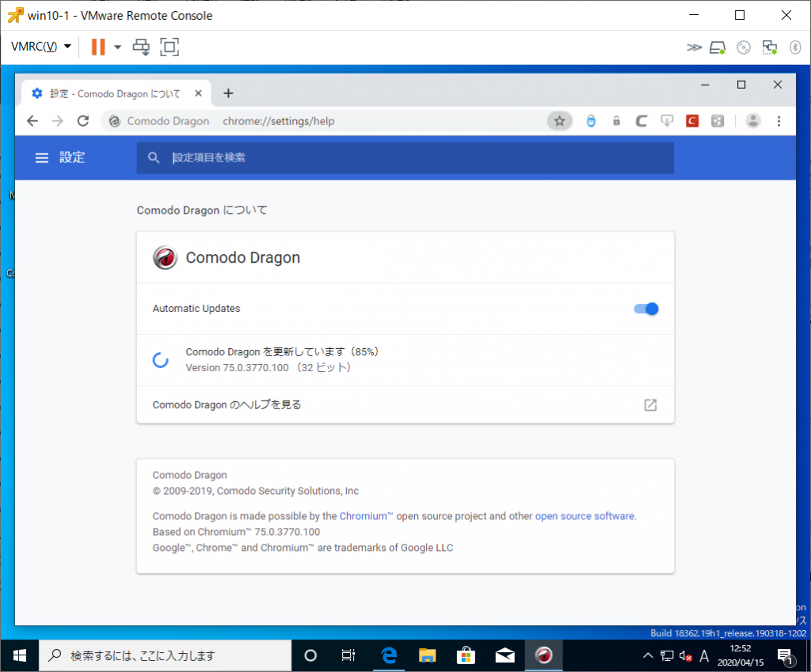Toggle Automatic Updates switch
811x672 pixels.
(646, 309)
